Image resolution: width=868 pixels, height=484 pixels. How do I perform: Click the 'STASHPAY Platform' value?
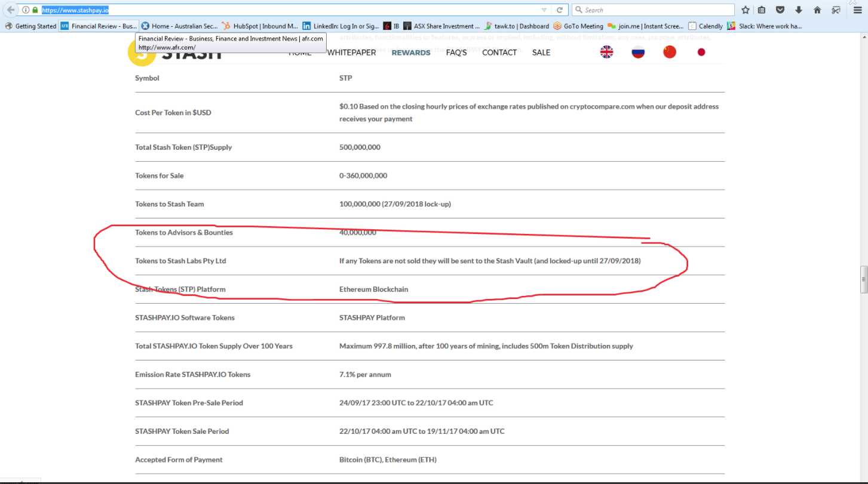click(372, 318)
